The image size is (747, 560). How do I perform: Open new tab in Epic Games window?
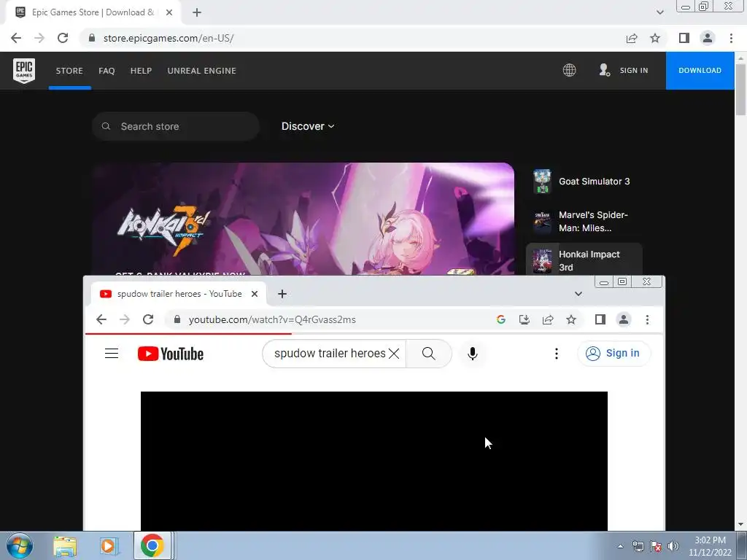coord(197,12)
